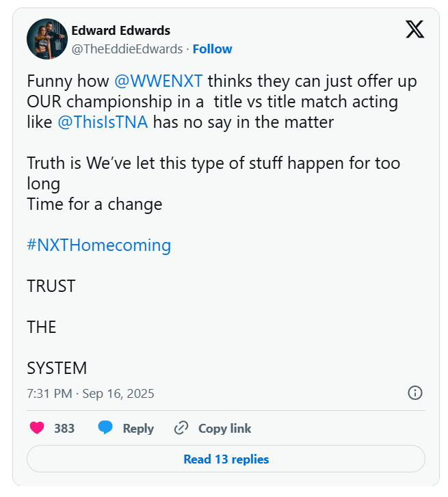Open the tweet info circle icon
Viewport: 448px width, 497px height.
414,392
